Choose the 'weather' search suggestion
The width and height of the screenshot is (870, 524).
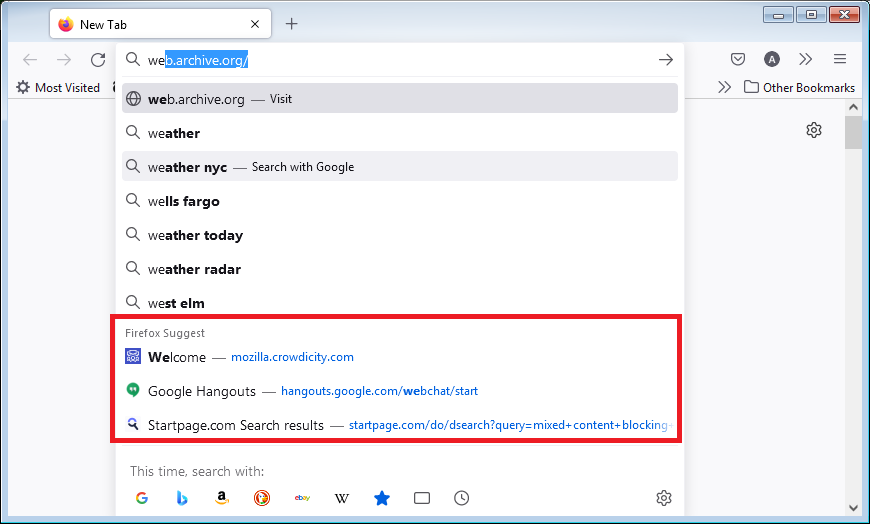coord(399,133)
